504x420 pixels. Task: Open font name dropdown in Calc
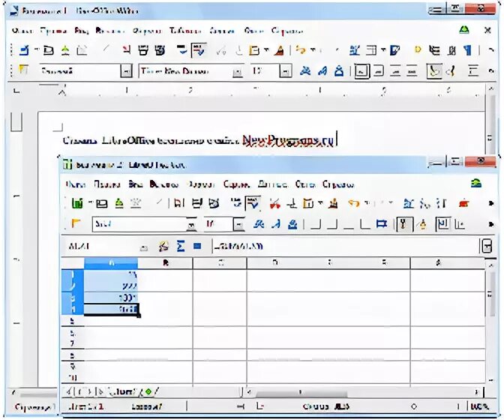[x=191, y=224]
